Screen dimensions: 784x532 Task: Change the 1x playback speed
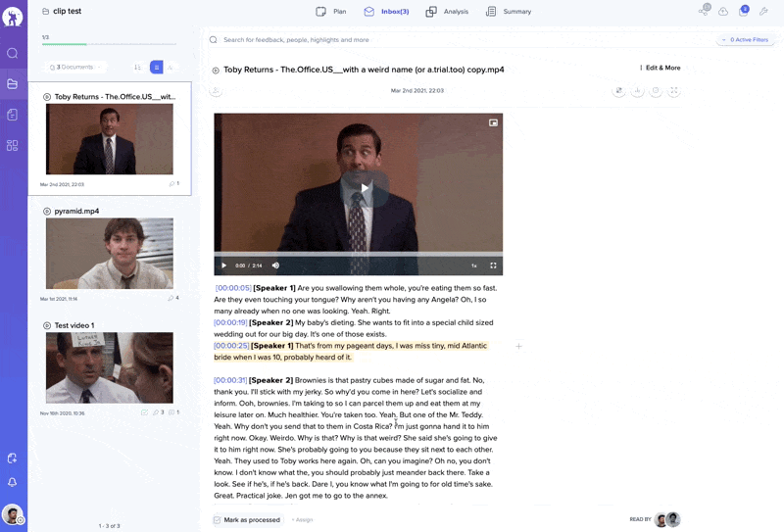tap(474, 266)
